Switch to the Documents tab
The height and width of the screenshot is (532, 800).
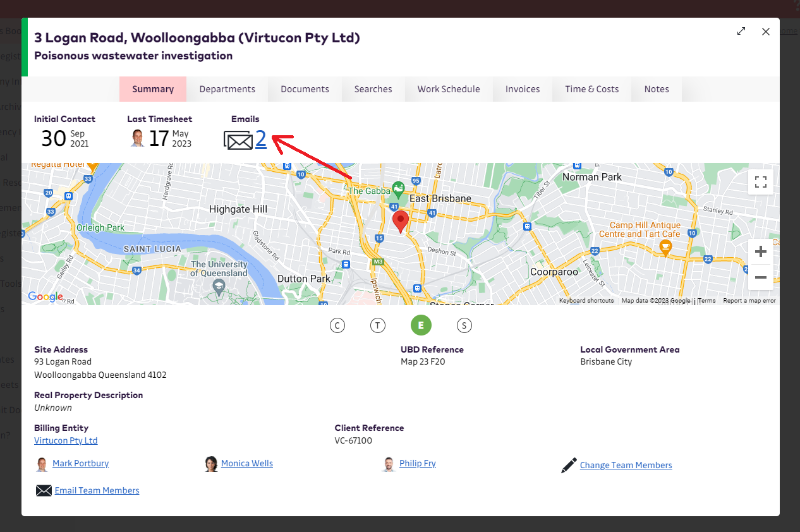tap(305, 89)
